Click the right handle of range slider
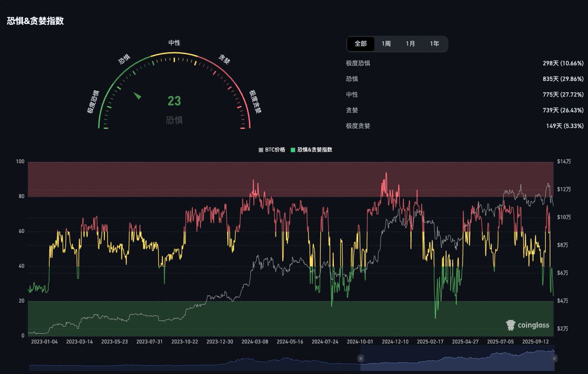The image size is (588, 374). 554,358
